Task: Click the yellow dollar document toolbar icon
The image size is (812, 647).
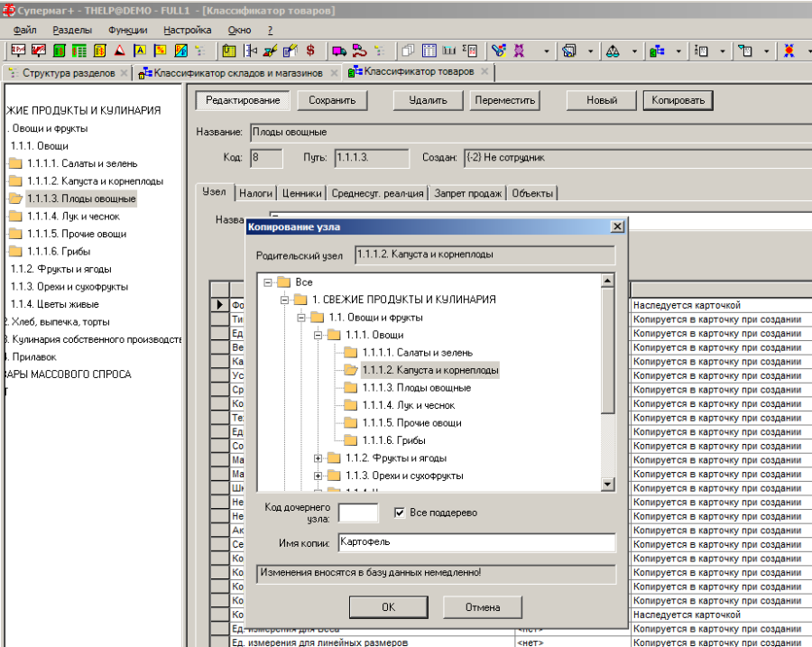Action: click(x=100, y=51)
